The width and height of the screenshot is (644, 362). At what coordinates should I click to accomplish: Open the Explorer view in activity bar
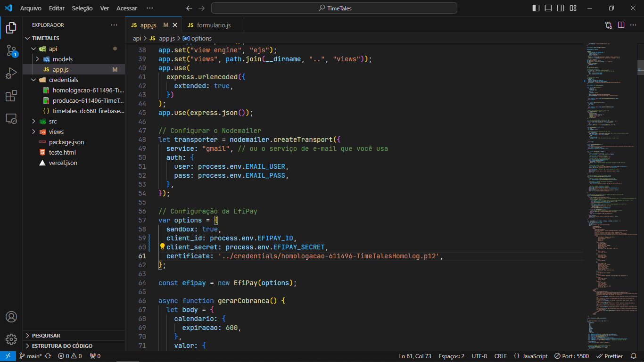coord(11,28)
